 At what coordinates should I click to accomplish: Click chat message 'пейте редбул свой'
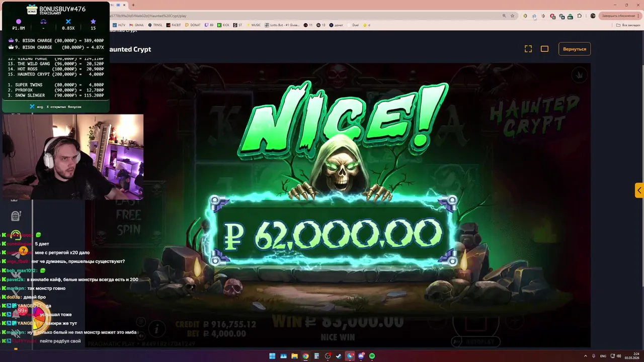tap(60, 341)
